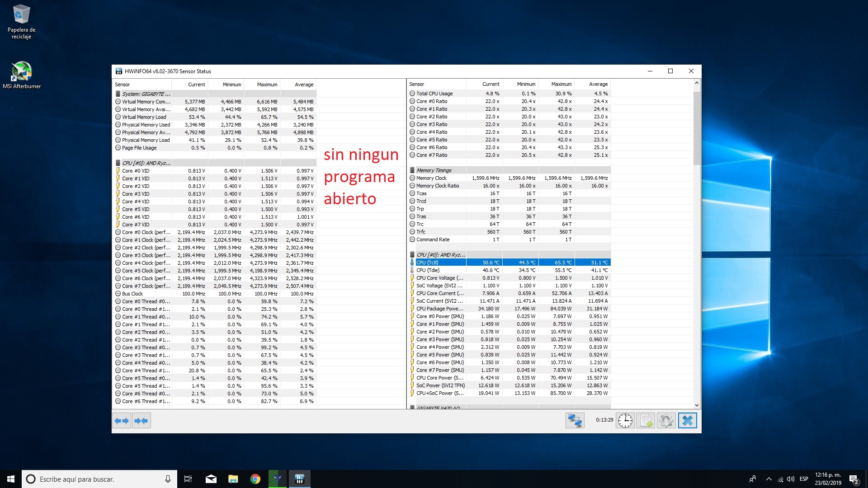Select the Core #7 Ratio row
868x488 pixels.
pos(509,155)
